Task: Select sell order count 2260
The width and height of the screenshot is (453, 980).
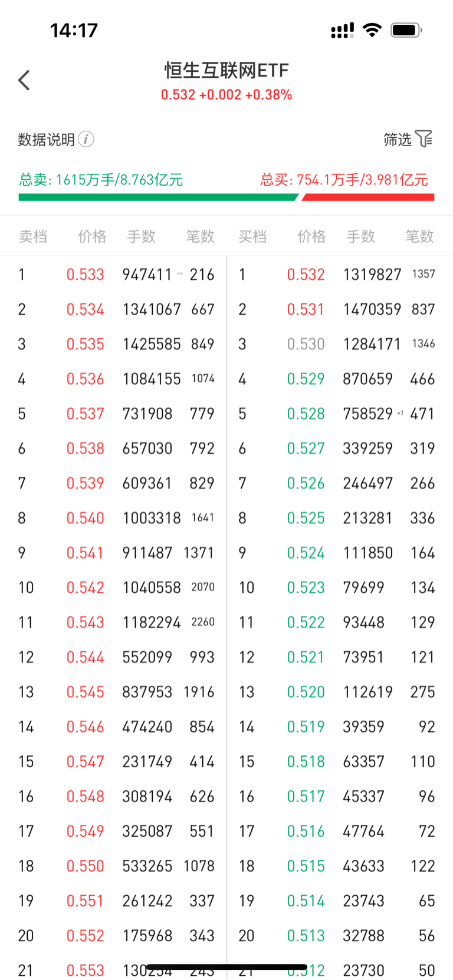Action: (203, 622)
